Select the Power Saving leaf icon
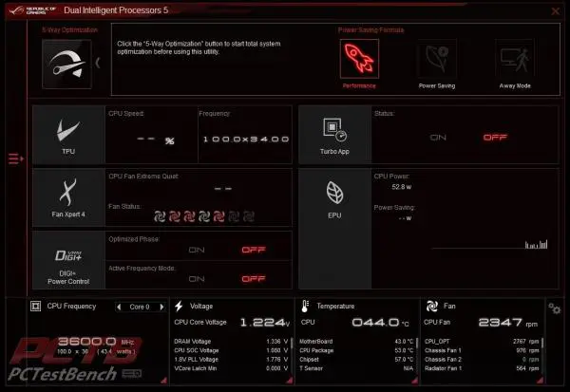The image size is (570, 392). tap(437, 59)
